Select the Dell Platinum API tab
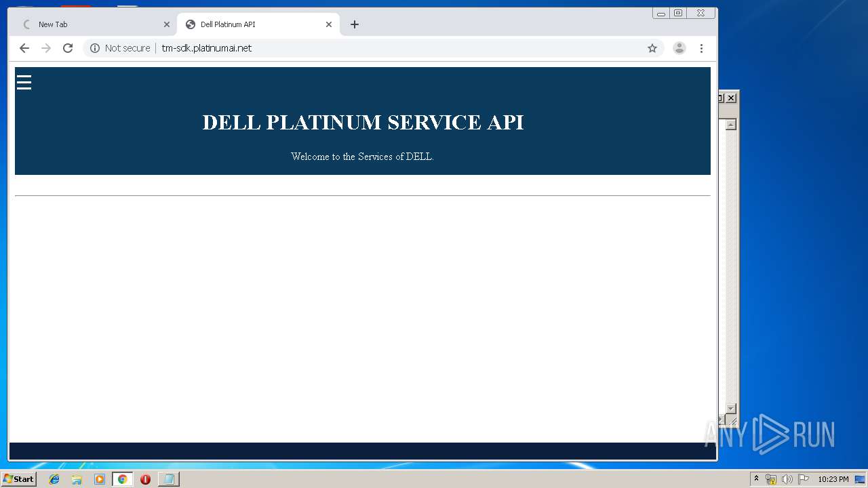The image size is (868, 488). tap(258, 24)
